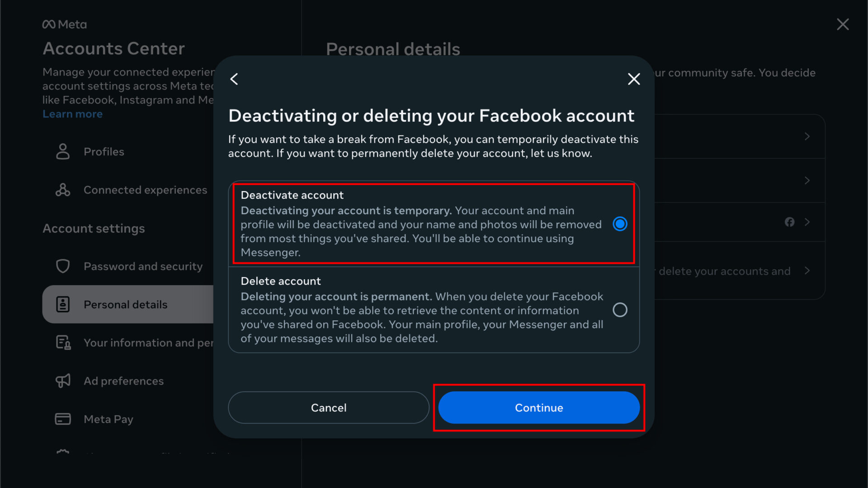Open the Learn more link
Screen dimensions: 868x488
(x=72, y=114)
